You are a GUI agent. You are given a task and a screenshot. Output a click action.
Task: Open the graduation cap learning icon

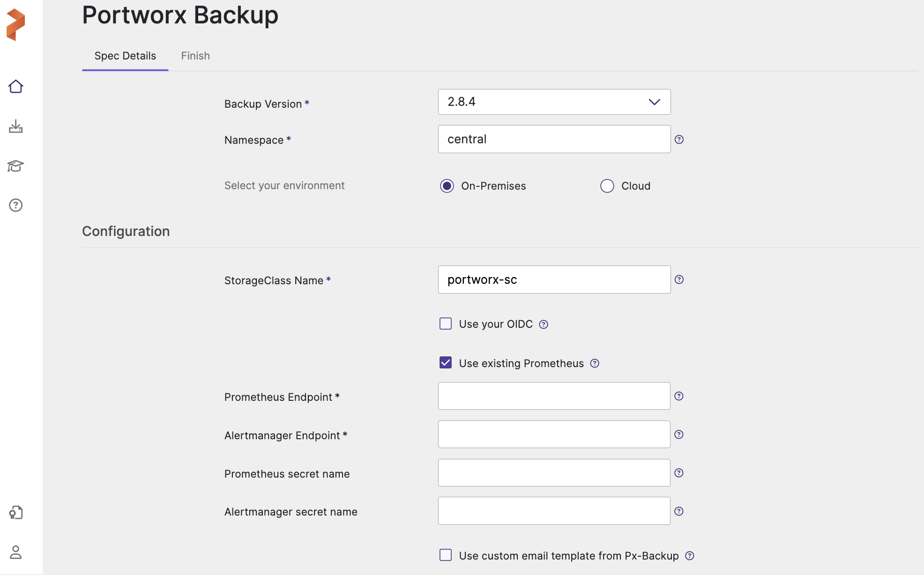point(16,166)
